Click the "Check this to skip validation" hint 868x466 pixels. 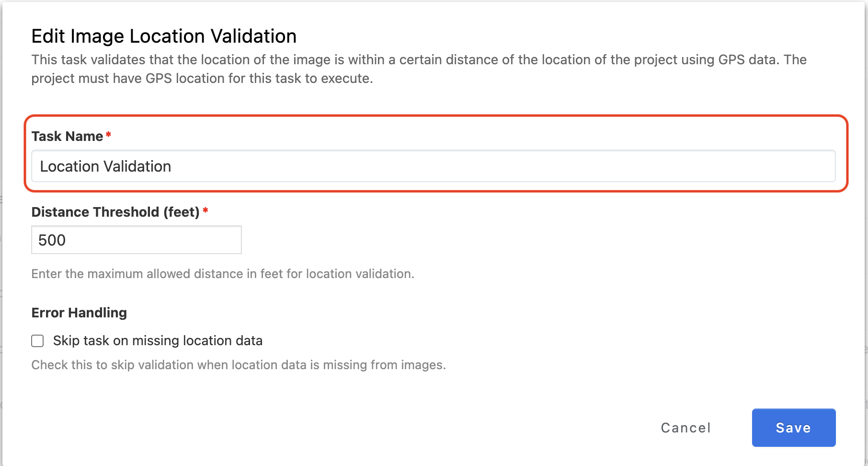pos(239,365)
